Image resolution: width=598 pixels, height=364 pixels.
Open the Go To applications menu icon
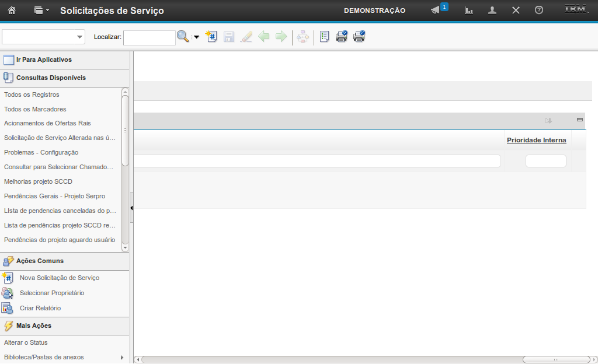point(41,10)
